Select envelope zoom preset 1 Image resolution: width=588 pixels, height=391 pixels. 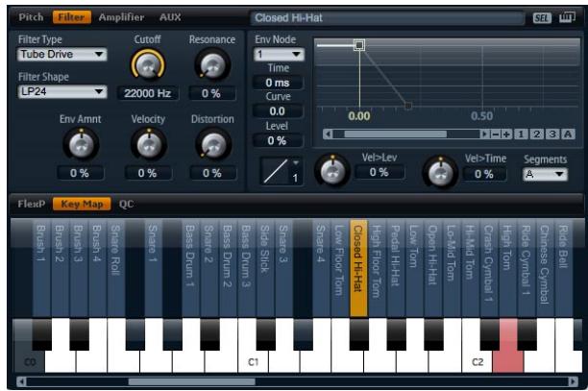[x=521, y=134]
